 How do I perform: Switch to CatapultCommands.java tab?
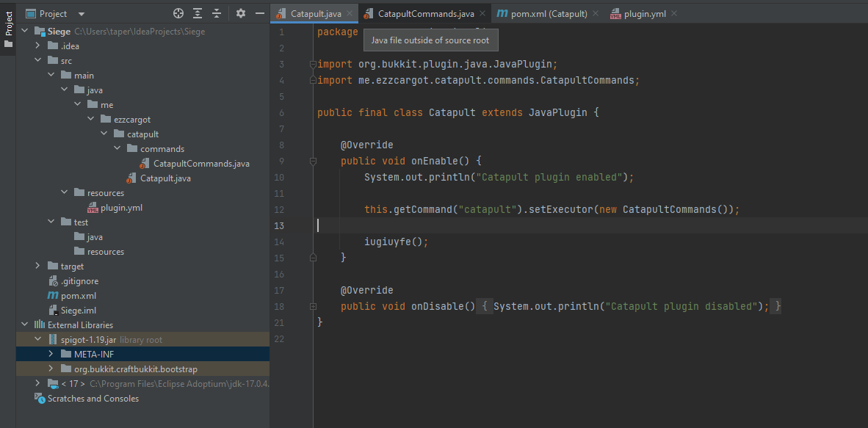tap(426, 13)
